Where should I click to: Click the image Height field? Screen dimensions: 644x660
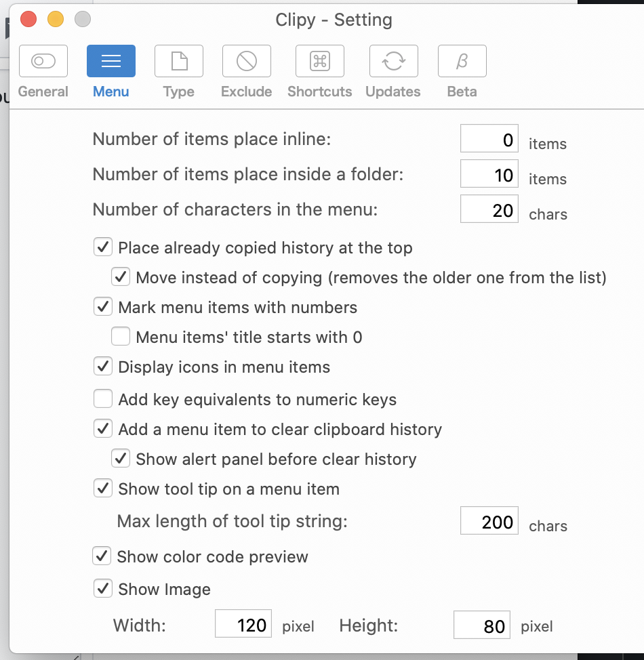coord(482,625)
